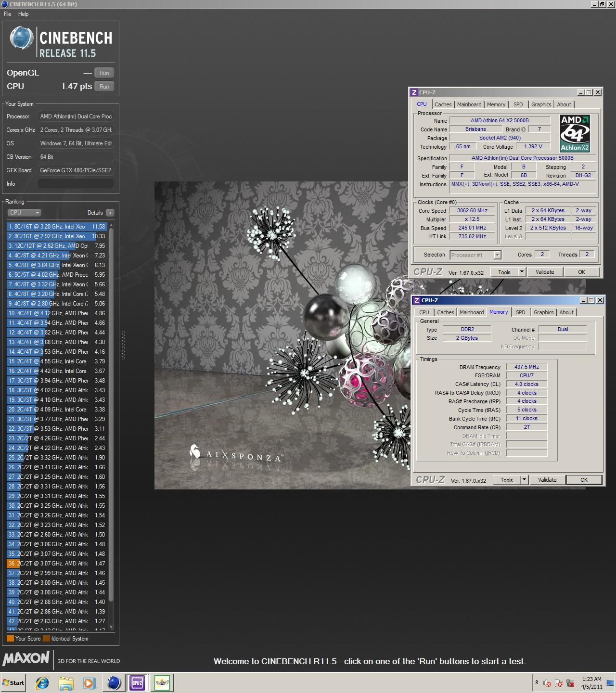Click Validate in lower CPU-Z window

[x=547, y=480]
